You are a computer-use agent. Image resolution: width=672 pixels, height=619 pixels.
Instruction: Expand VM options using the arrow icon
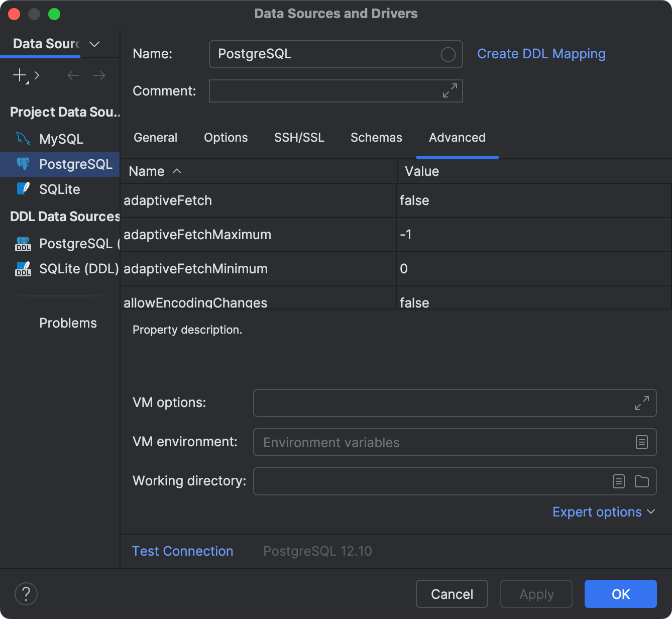pyautogui.click(x=641, y=403)
